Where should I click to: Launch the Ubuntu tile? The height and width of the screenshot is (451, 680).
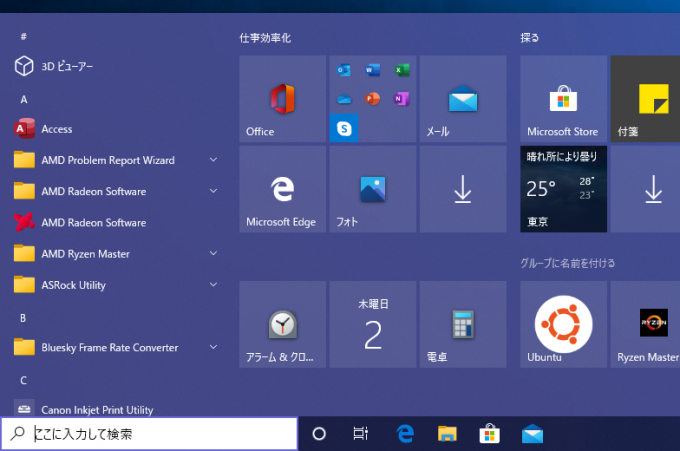[563, 324]
